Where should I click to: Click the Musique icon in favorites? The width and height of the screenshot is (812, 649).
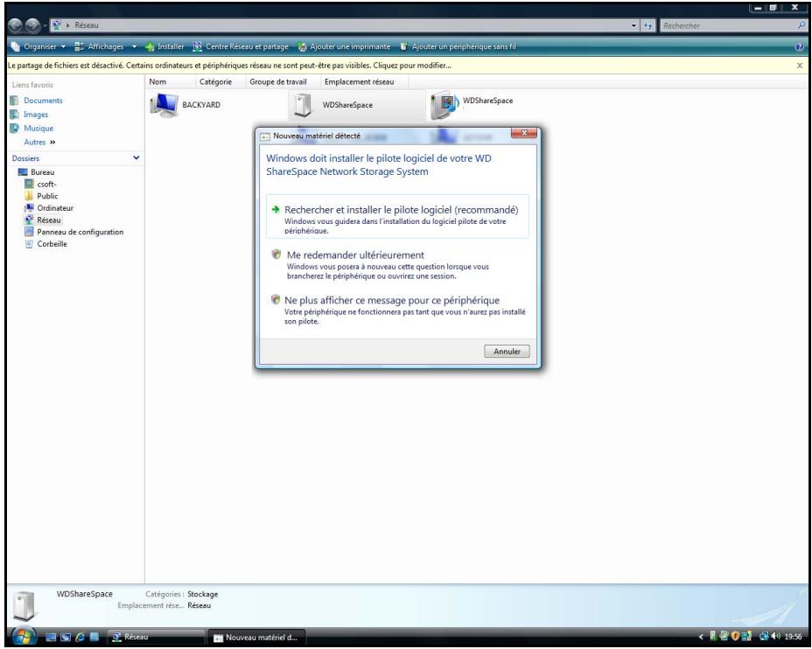[15, 129]
